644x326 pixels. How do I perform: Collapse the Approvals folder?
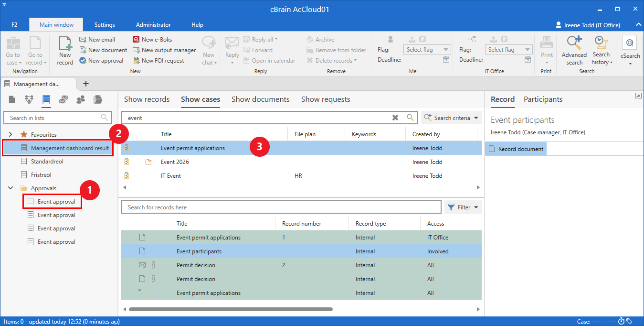tap(11, 188)
